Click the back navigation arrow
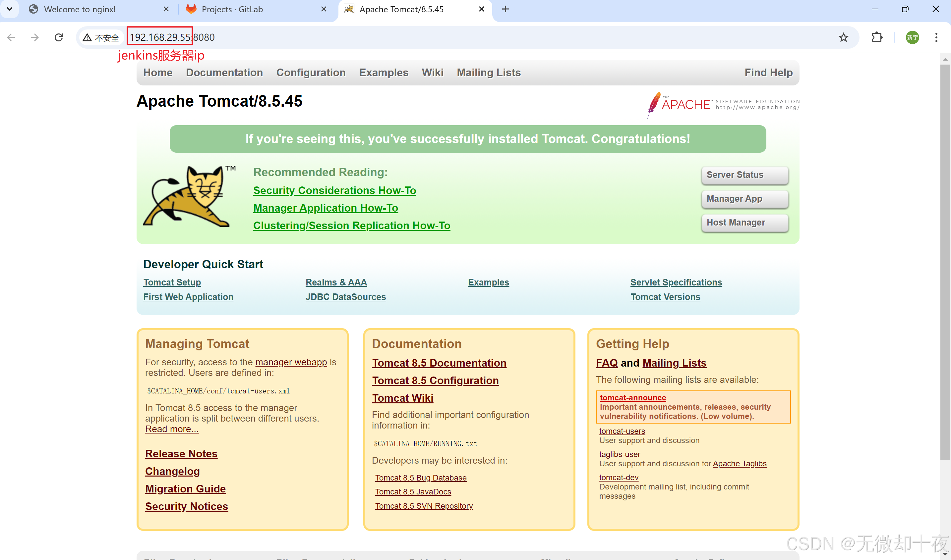This screenshot has width=951, height=560. pos(11,37)
